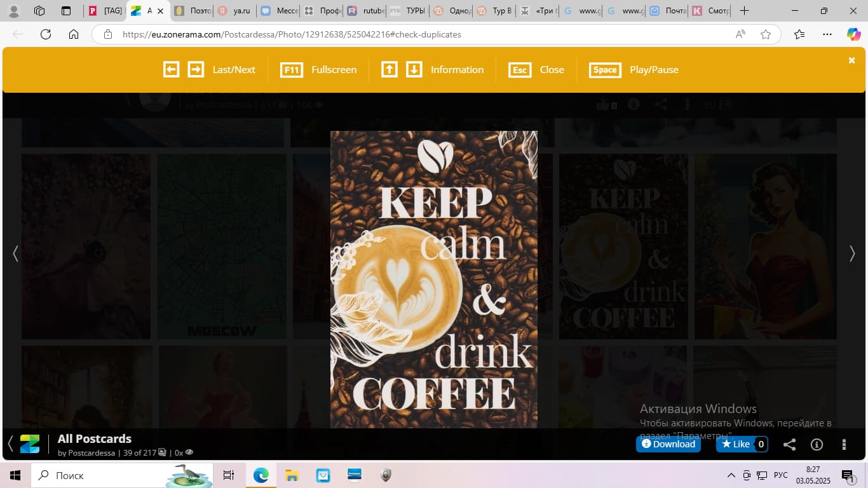The width and height of the screenshot is (868, 488).
Task: Select the dimmed Moscow map postcard thumbnail
Action: (x=222, y=246)
